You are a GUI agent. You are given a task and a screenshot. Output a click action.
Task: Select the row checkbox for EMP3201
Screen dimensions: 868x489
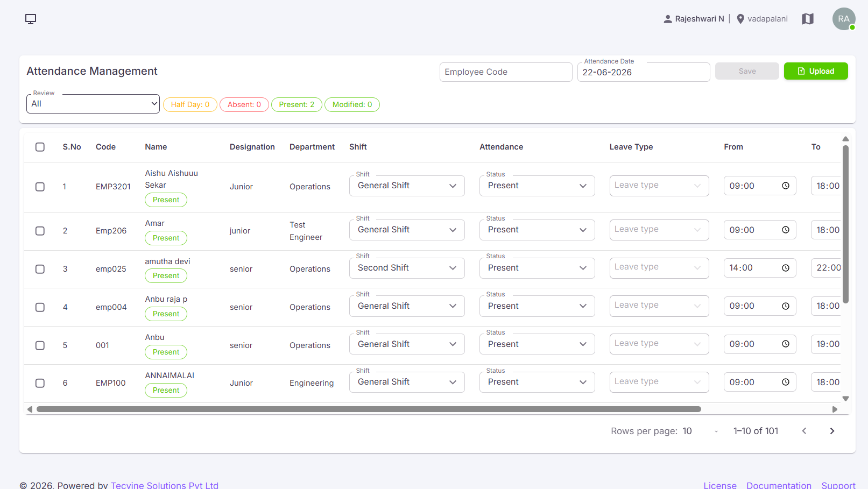(40, 187)
